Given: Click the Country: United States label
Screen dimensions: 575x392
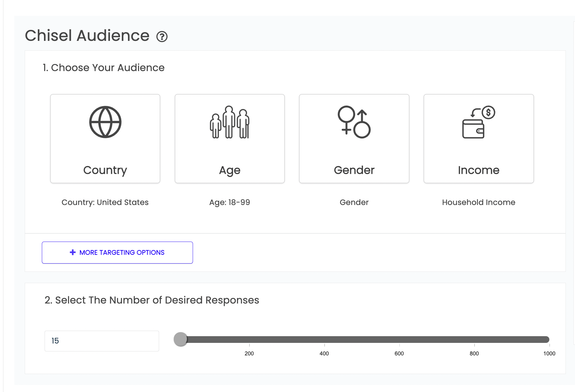Looking at the screenshot, I should (105, 202).
